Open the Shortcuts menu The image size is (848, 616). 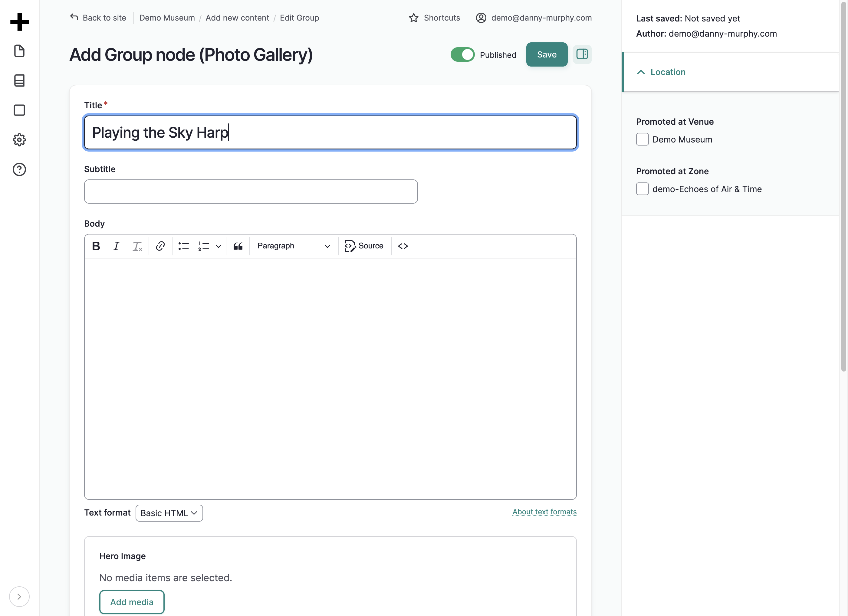coord(435,18)
